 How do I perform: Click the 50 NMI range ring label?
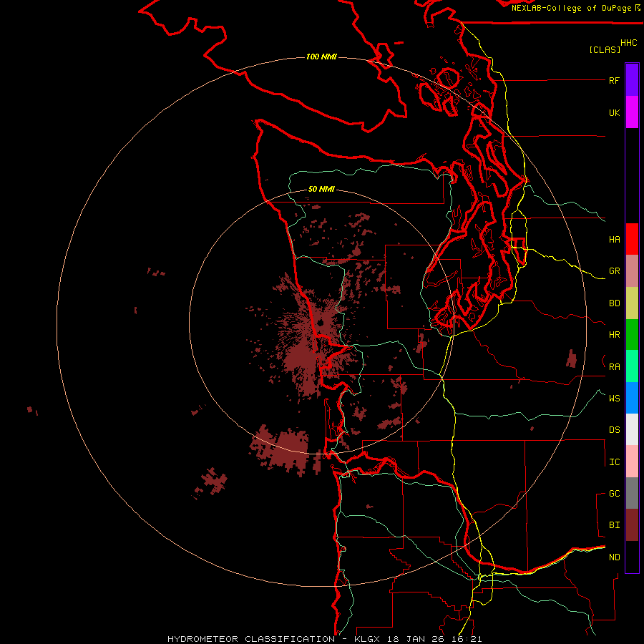click(x=321, y=189)
